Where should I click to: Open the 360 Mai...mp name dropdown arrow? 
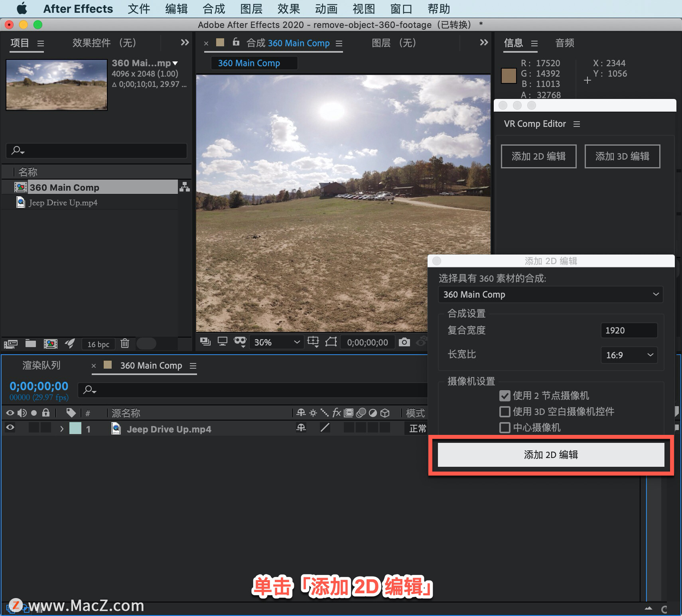[175, 63]
